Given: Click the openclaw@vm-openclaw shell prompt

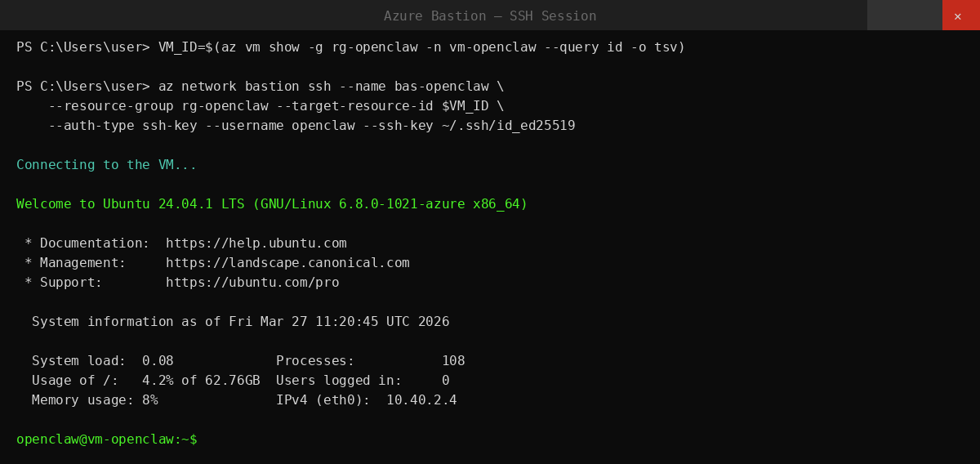Looking at the screenshot, I should [106, 439].
